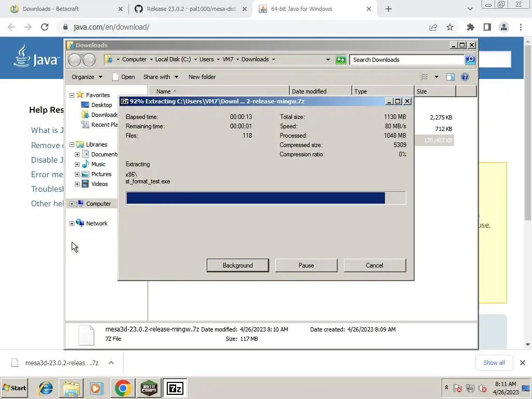Open a new Chrome tab
This screenshot has width=532, height=399.
click(x=389, y=9)
